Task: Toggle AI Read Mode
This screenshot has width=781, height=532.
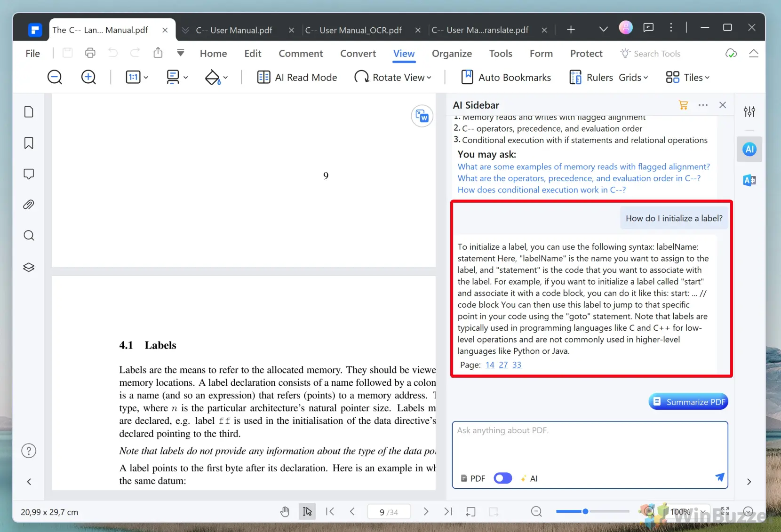Action: pos(297,78)
